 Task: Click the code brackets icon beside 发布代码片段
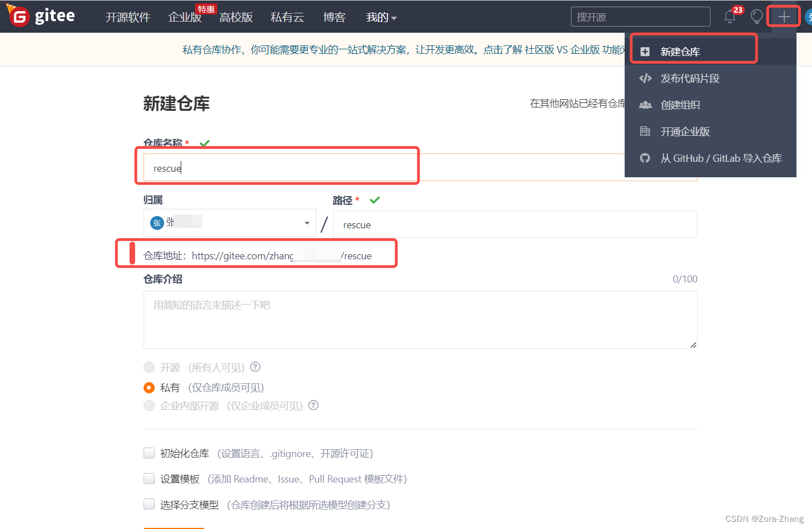(x=645, y=78)
